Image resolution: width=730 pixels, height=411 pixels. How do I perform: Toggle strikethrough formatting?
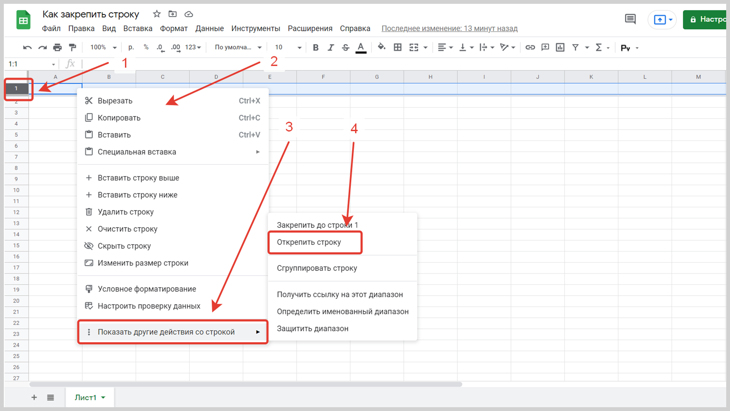[x=345, y=47]
